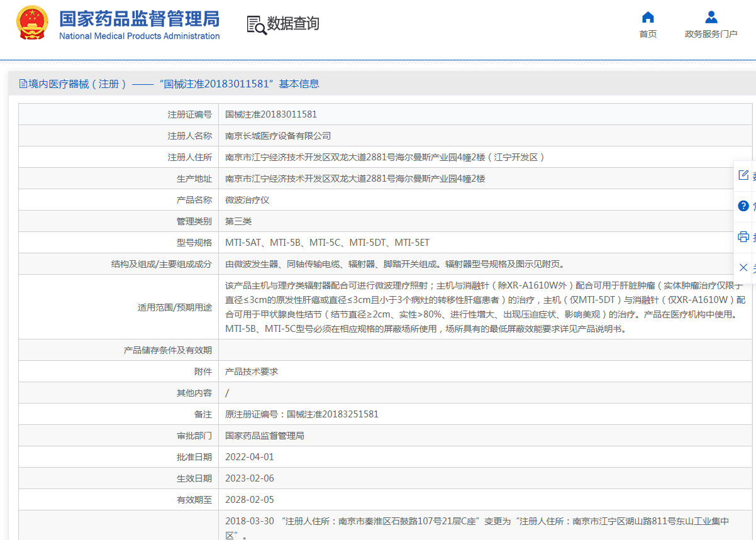Open 政务服务门户 user portal icon

(x=711, y=17)
